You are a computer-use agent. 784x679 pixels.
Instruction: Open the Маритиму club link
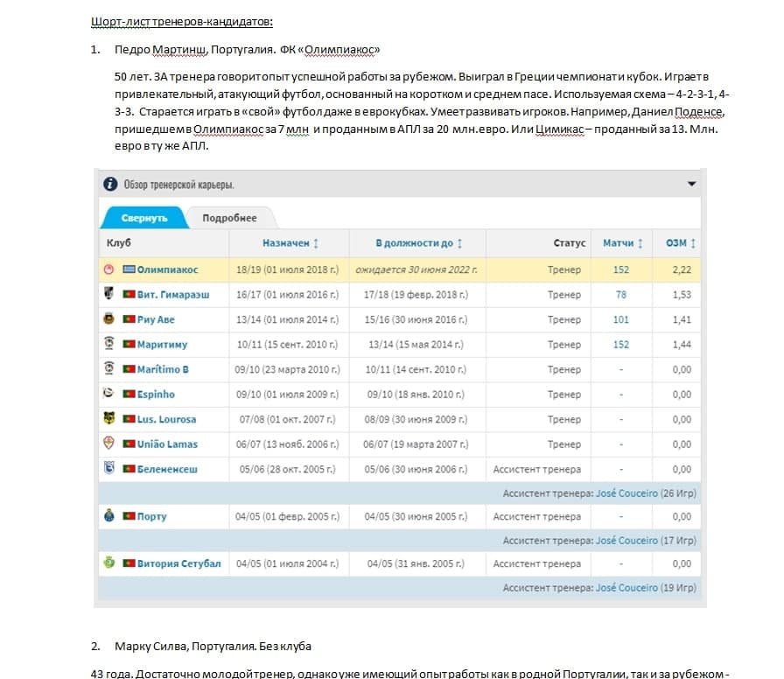pos(162,345)
